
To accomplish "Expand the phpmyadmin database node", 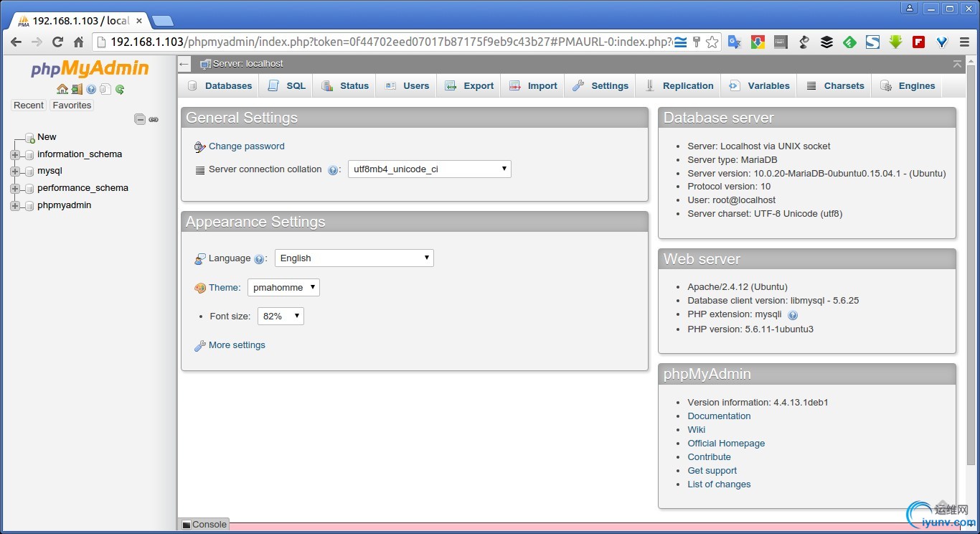I will pos(15,206).
